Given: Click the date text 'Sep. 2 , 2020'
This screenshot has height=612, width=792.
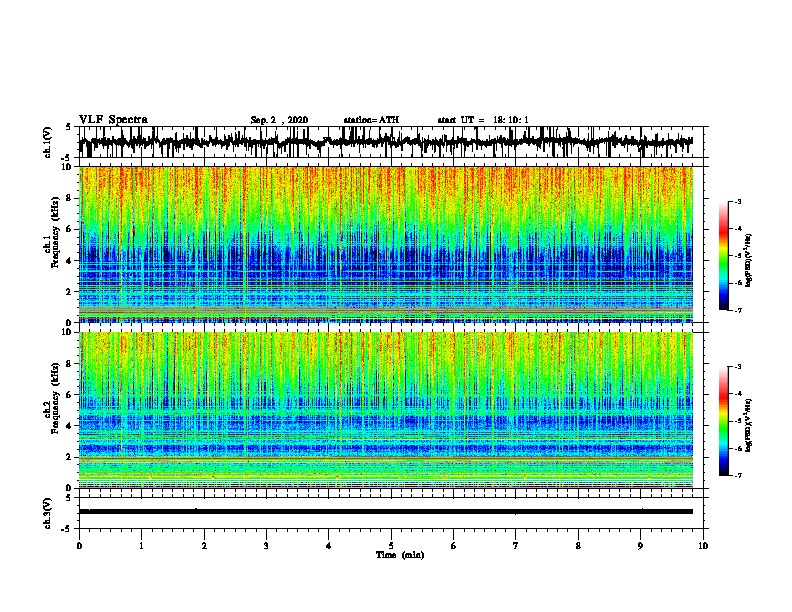Looking at the screenshot, I should pos(279,120).
